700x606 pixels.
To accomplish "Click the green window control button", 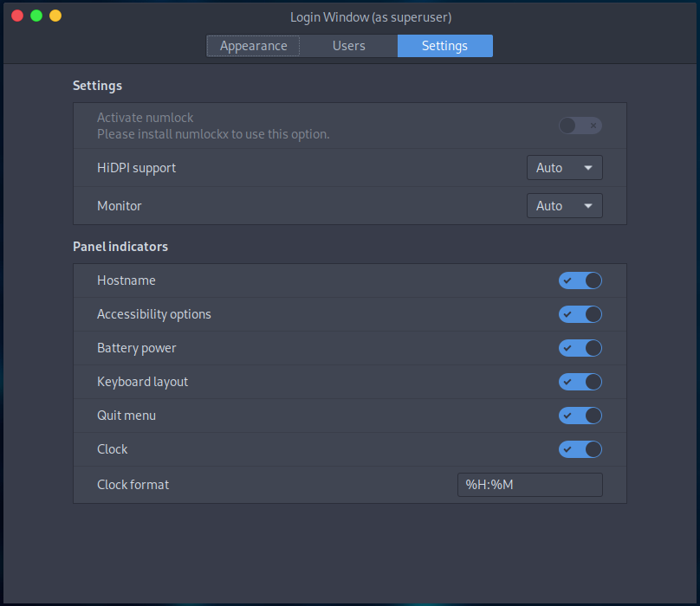I will [36, 16].
